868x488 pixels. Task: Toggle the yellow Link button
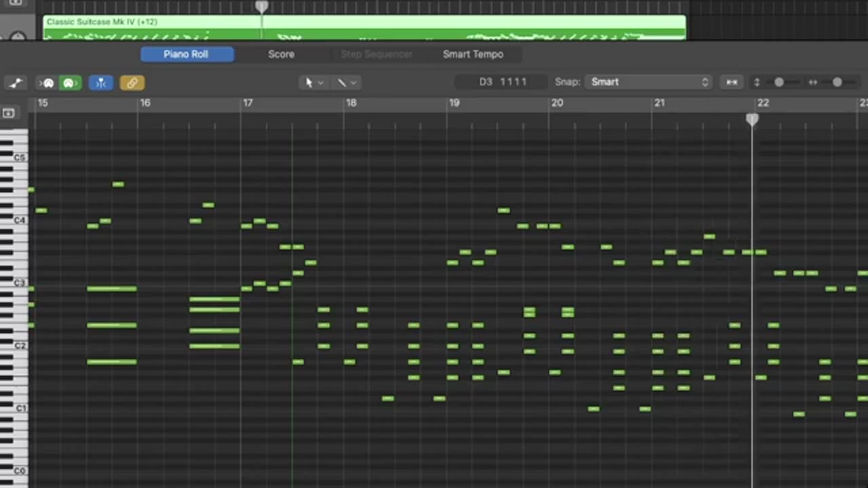pos(132,83)
